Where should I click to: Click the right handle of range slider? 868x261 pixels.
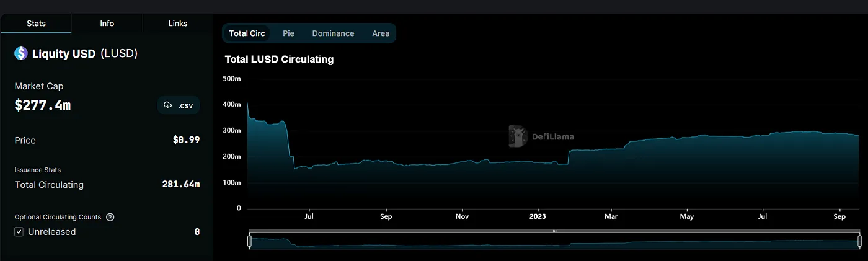(x=859, y=241)
